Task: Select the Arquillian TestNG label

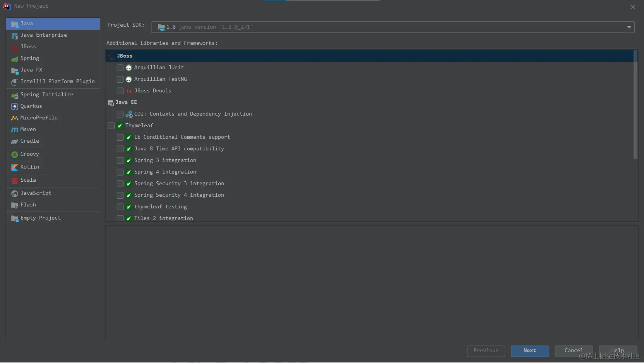Action: tap(161, 79)
